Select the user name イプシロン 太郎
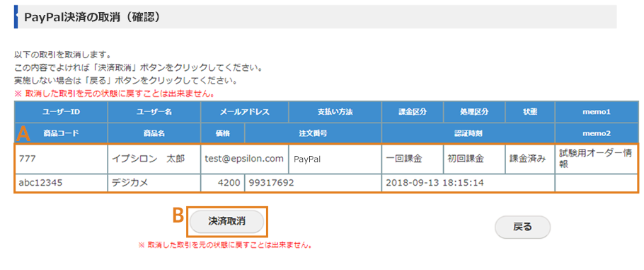The width and height of the screenshot is (644, 270). [x=154, y=159]
